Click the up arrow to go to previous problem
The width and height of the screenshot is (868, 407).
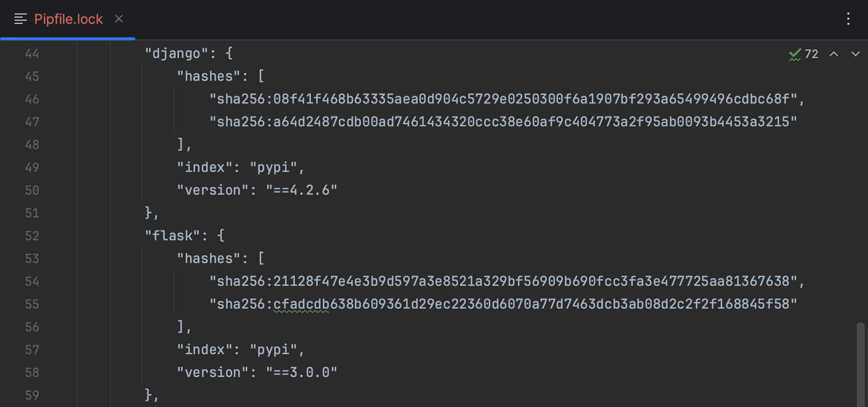tap(833, 53)
